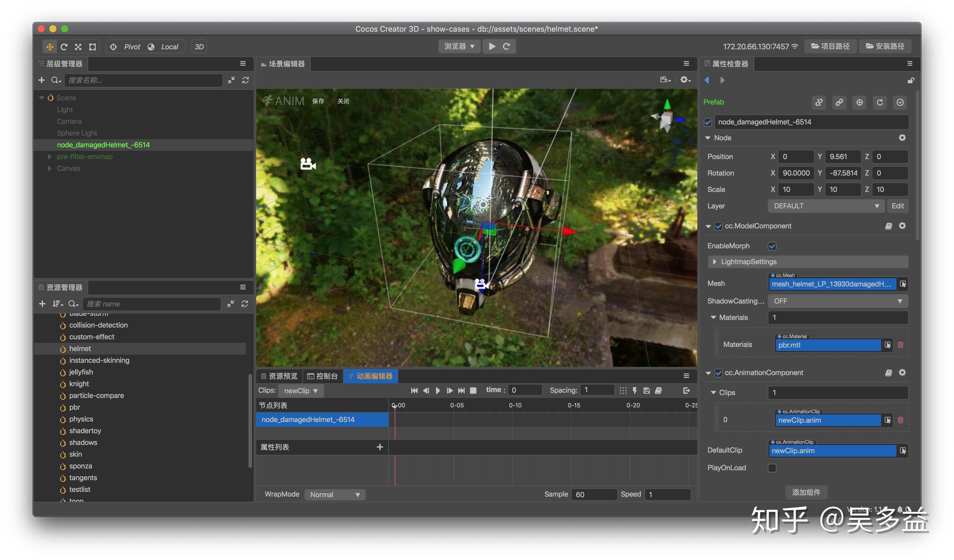Image resolution: width=954 pixels, height=560 pixels.
Task: Select the scale transform tool
Action: (78, 47)
